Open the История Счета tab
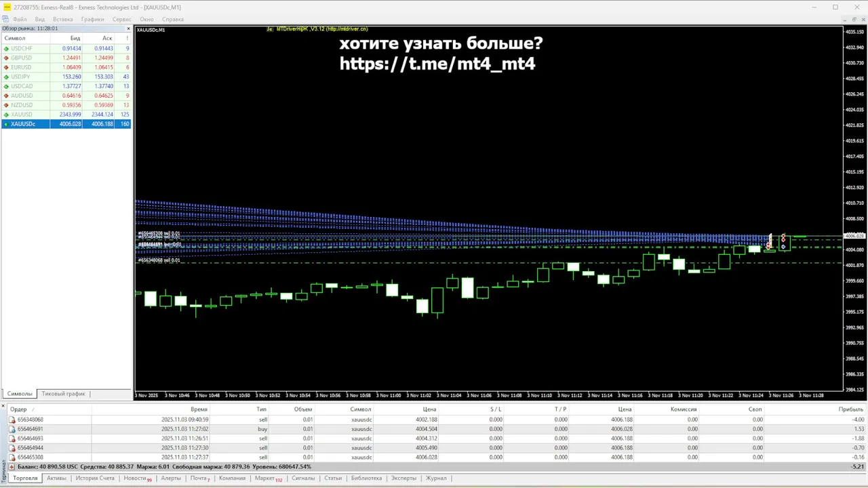Screen dimensions: 868x488 (95, 479)
